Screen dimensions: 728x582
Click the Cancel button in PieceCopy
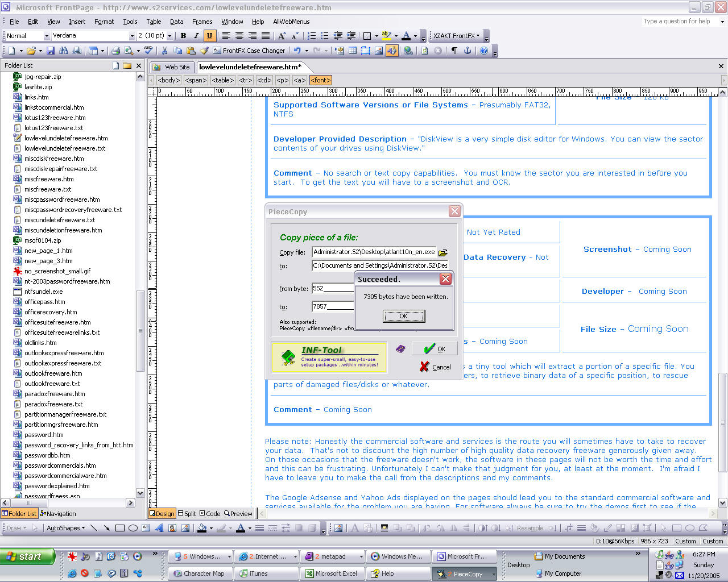click(435, 367)
